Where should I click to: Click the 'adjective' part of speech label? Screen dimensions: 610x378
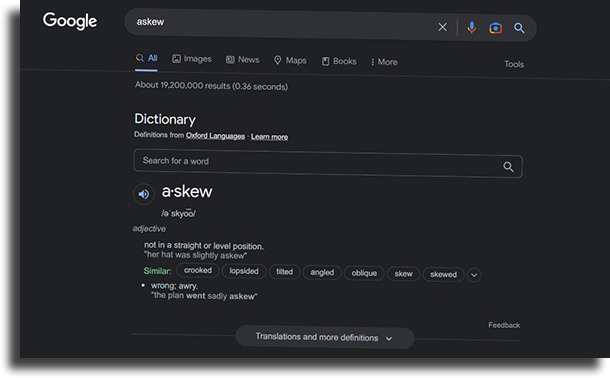(149, 229)
